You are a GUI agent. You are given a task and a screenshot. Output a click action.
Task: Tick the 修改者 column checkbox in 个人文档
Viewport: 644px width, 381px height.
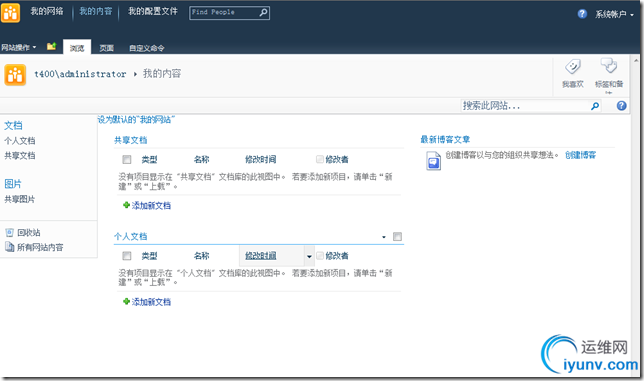click(x=320, y=255)
